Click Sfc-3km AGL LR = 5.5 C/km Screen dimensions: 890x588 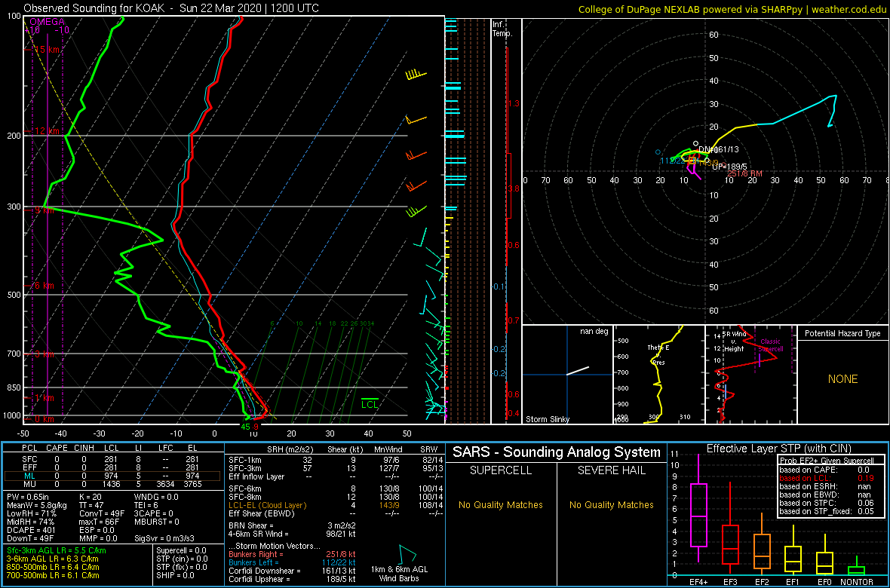click(x=57, y=550)
